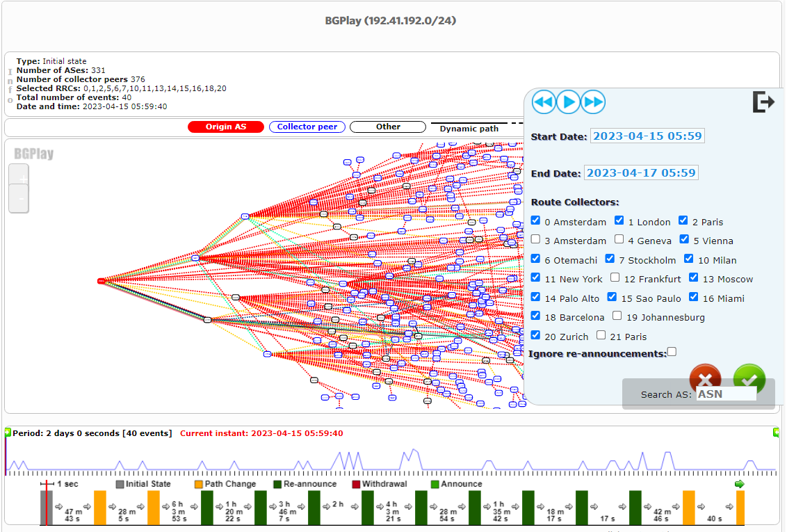Click the rewind double-arrow playback button

544,102
